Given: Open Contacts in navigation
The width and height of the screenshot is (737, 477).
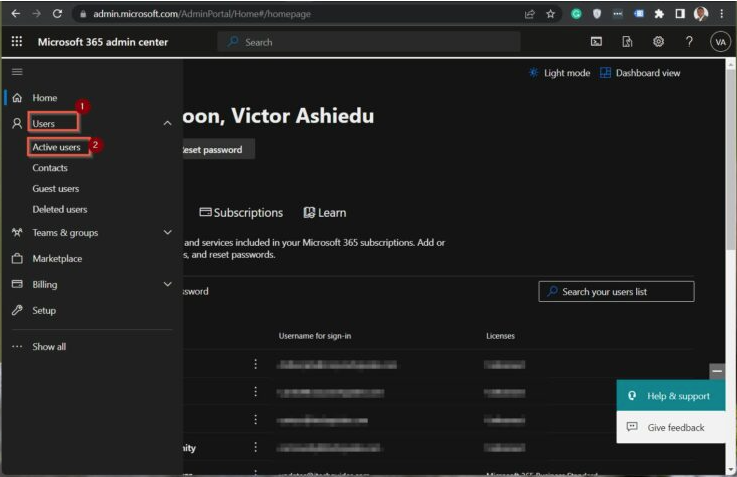Looking at the screenshot, I should tap(50, 168).
